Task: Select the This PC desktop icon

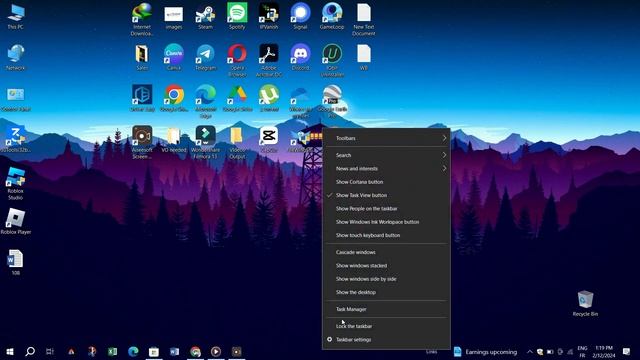Action: click(16, 16)
